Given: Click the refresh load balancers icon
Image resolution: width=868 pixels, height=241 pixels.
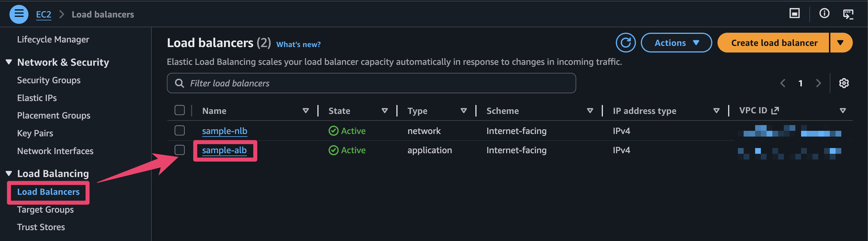Looking at the screenshot, I should pyautogui.click(x=625, y=43).
